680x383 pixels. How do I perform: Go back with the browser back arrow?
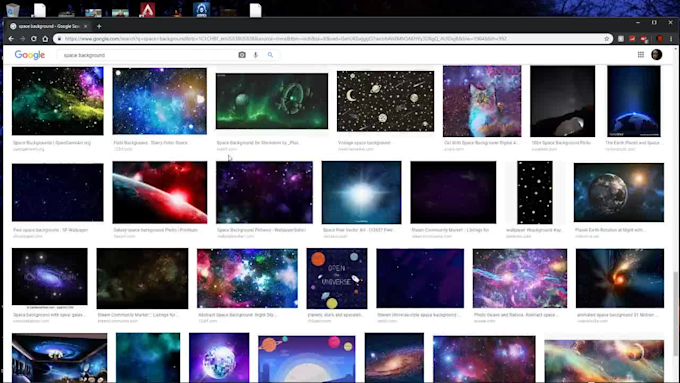[x=11, y=39]
